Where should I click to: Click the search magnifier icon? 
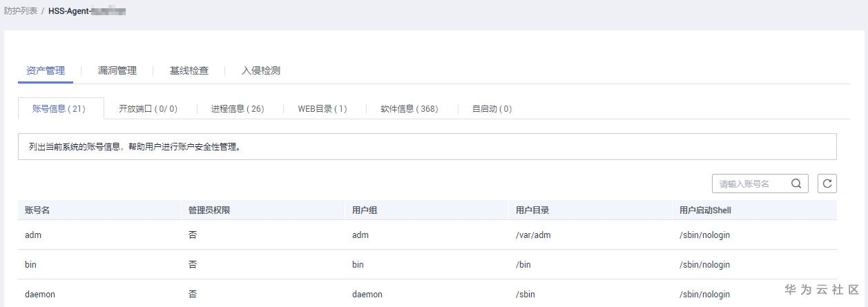(796, 184)
